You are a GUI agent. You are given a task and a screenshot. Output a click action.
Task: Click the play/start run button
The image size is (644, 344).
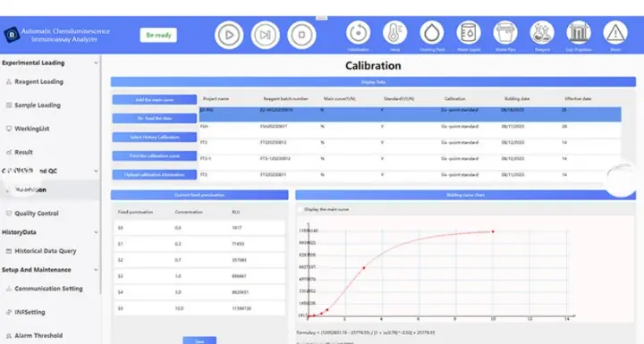pos(229,35)
